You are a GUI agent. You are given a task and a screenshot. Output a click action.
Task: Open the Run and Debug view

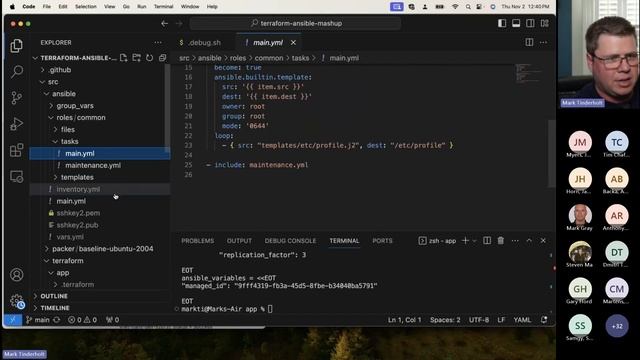(x=16, y=124)
